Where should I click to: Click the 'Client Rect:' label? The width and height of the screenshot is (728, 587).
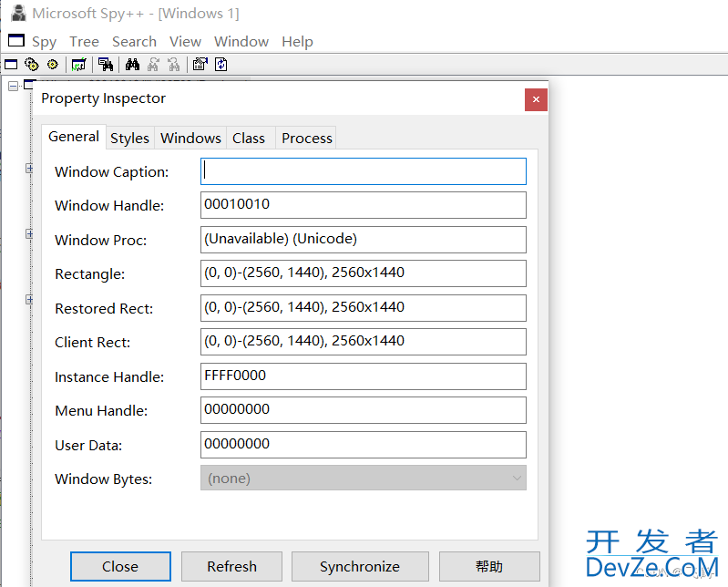[92, 342]
